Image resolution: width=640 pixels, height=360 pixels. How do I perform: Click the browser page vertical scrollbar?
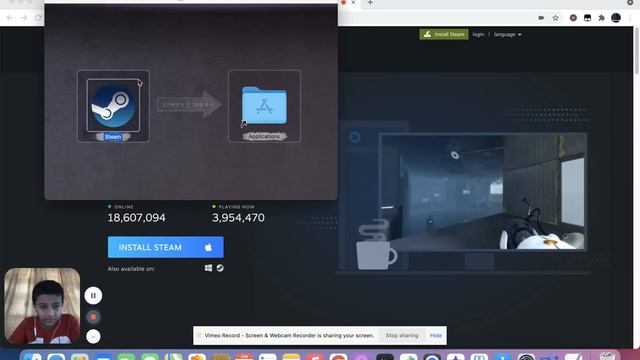click(x=637, y=51)
